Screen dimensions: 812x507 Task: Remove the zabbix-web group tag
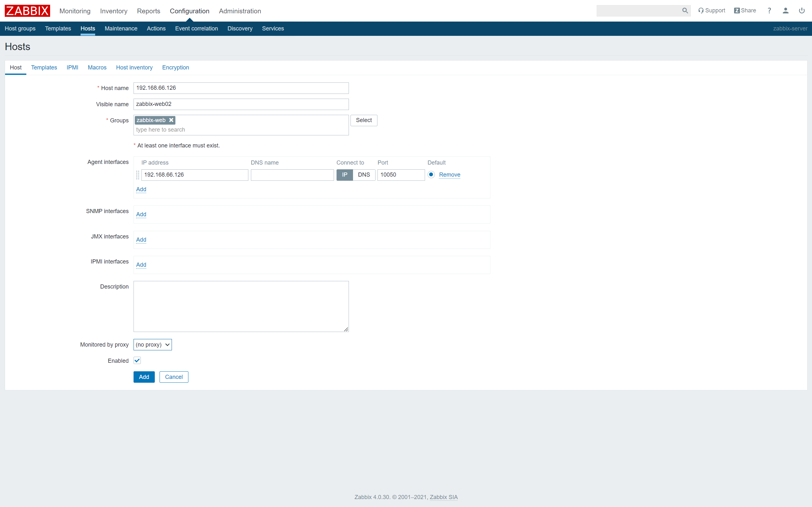point(171,120)
